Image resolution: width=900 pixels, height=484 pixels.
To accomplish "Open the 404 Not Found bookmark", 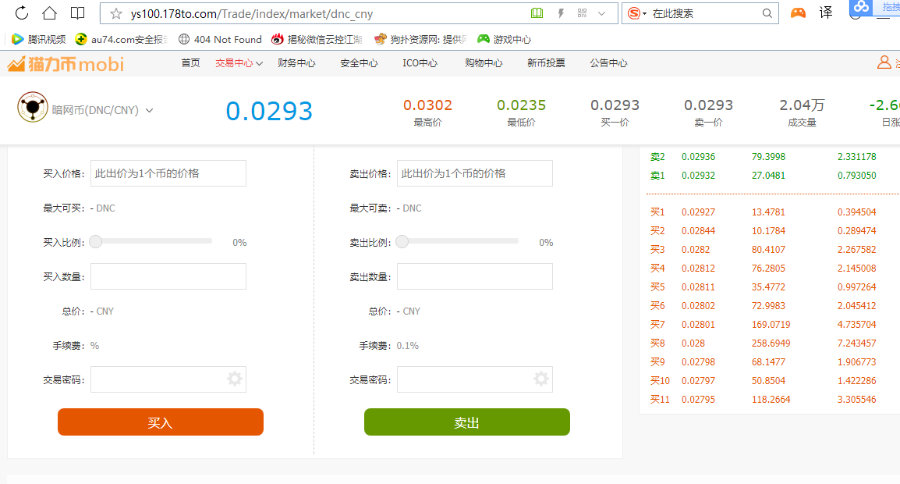I will point(220,39).
